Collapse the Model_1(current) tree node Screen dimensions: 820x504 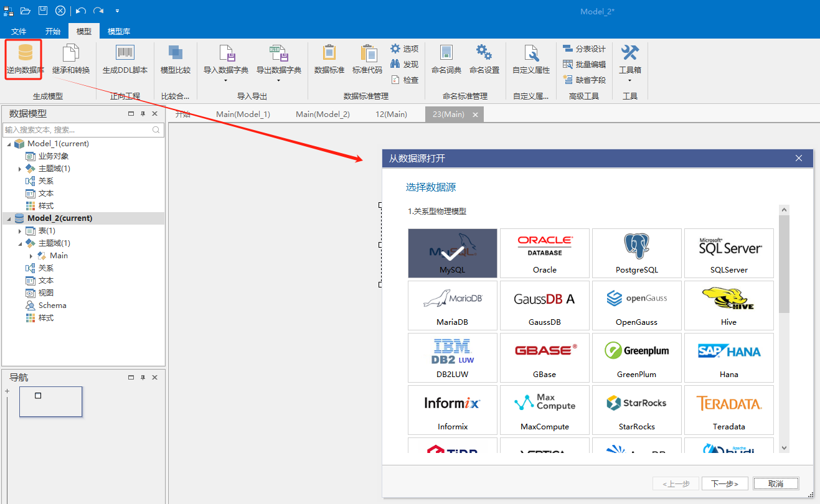(9, 144)
